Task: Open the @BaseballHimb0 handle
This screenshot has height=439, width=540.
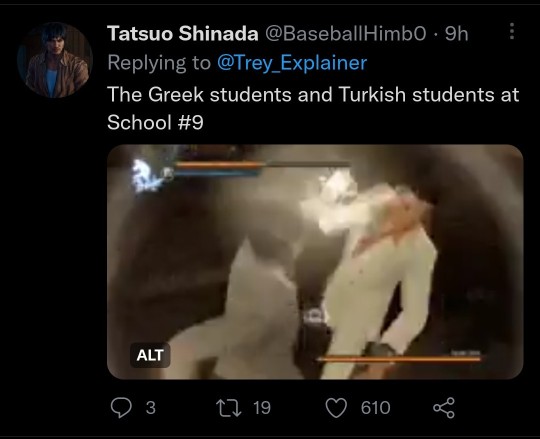Action: click(346, 33)
